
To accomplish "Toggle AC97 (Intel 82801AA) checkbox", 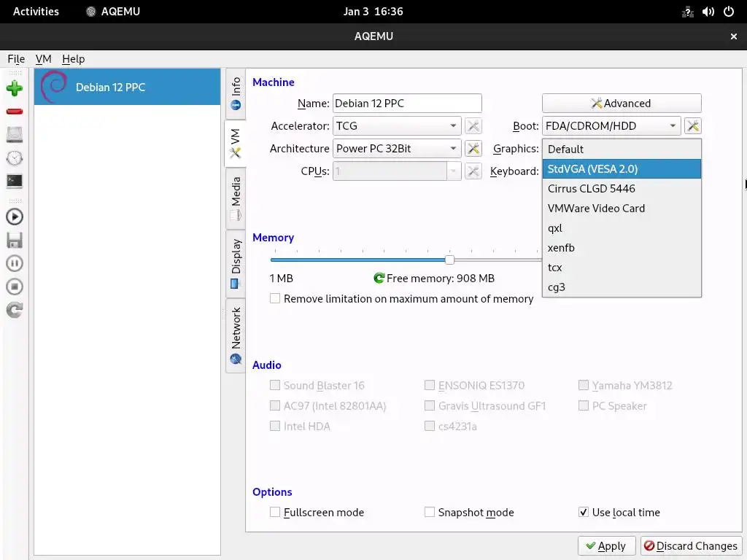I will [x=275, y=405].
